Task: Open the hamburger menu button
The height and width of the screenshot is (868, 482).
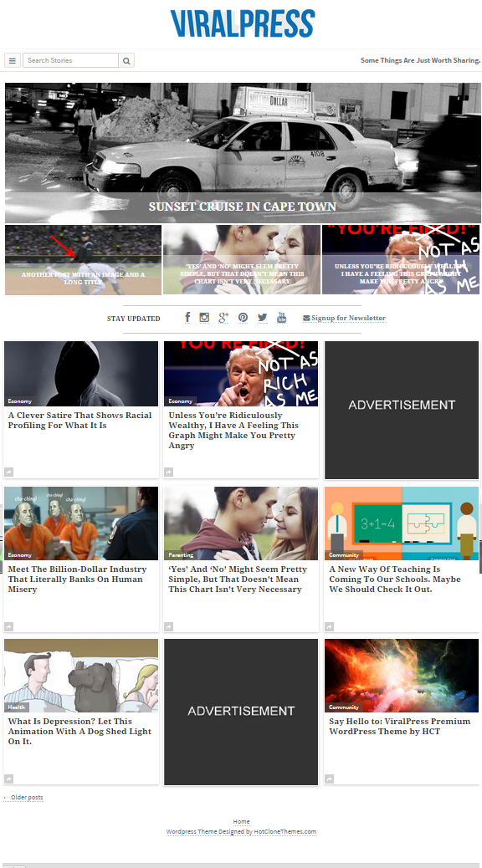Action: click(13, 60)
